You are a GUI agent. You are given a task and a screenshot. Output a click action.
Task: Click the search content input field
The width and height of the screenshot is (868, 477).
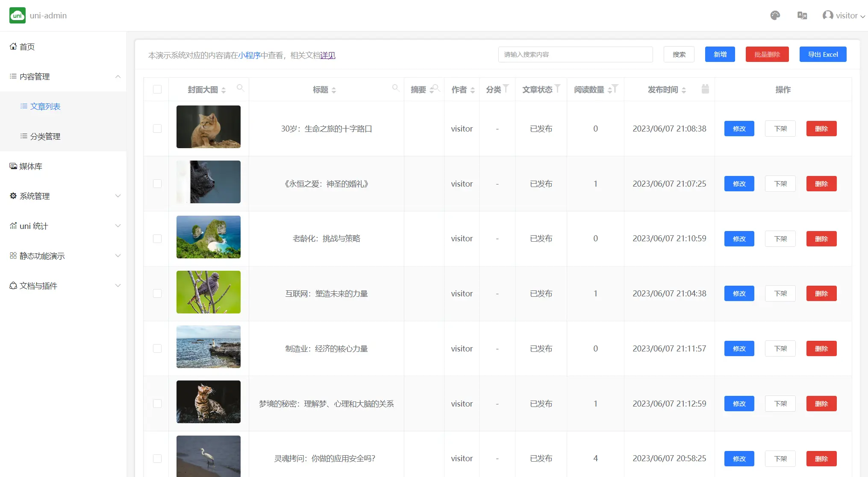[x=575, y=54]
